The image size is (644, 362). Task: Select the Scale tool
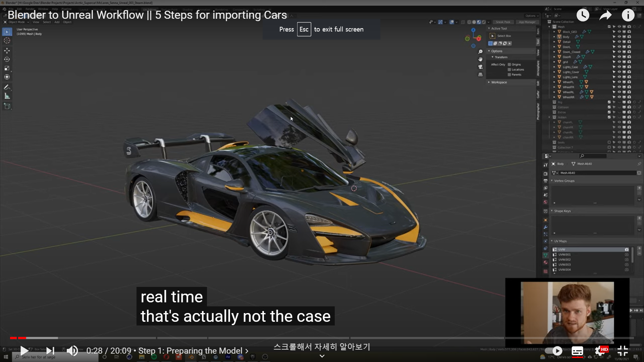point(7,68)
